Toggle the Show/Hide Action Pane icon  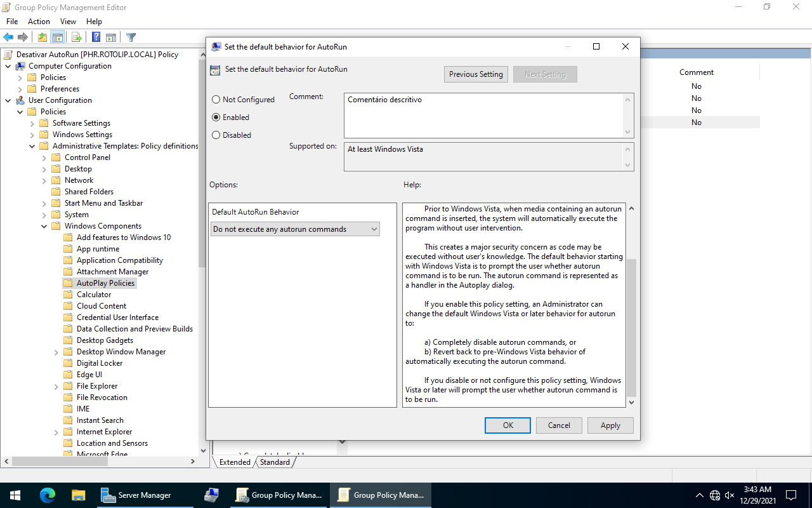111,37
